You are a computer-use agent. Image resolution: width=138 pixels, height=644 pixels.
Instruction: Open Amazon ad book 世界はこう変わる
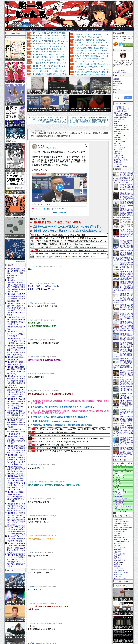point(15,117)
